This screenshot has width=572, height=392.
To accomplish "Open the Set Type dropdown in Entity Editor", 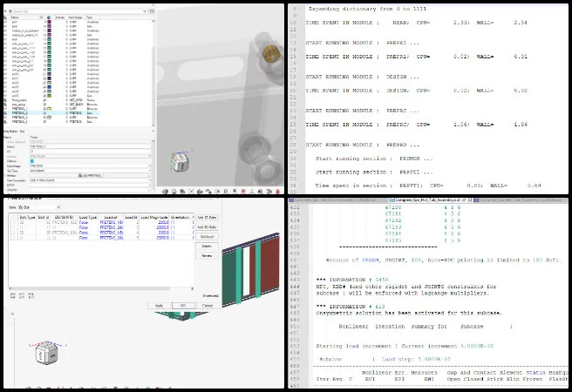I will point(87,170).
